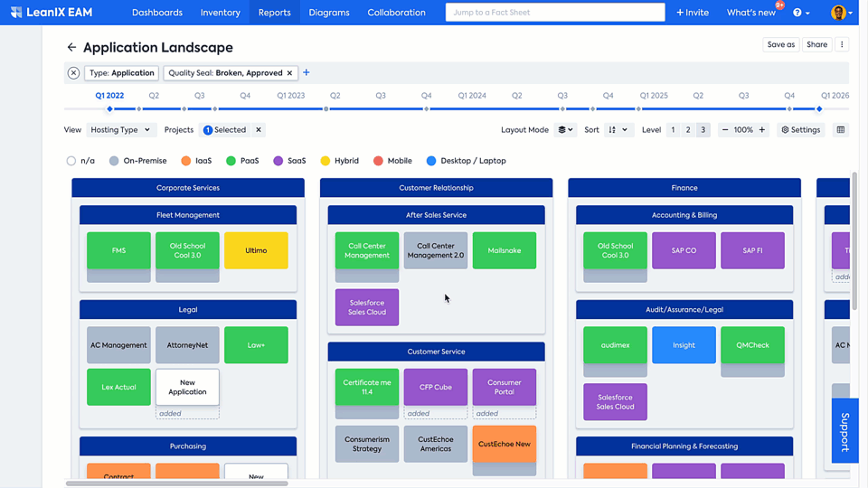The image size is (868, 488).
Task: Clear the selected Projects filter
Action: [259, 130]
